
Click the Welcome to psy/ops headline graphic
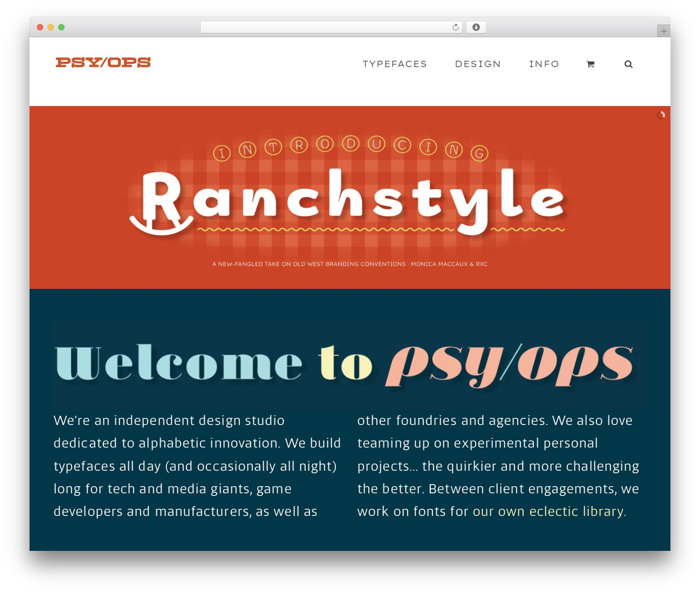[x=349, y=363]
